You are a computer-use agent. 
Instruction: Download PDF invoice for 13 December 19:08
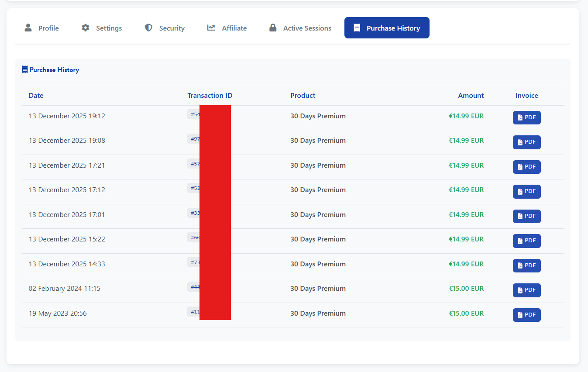(526, 142)
